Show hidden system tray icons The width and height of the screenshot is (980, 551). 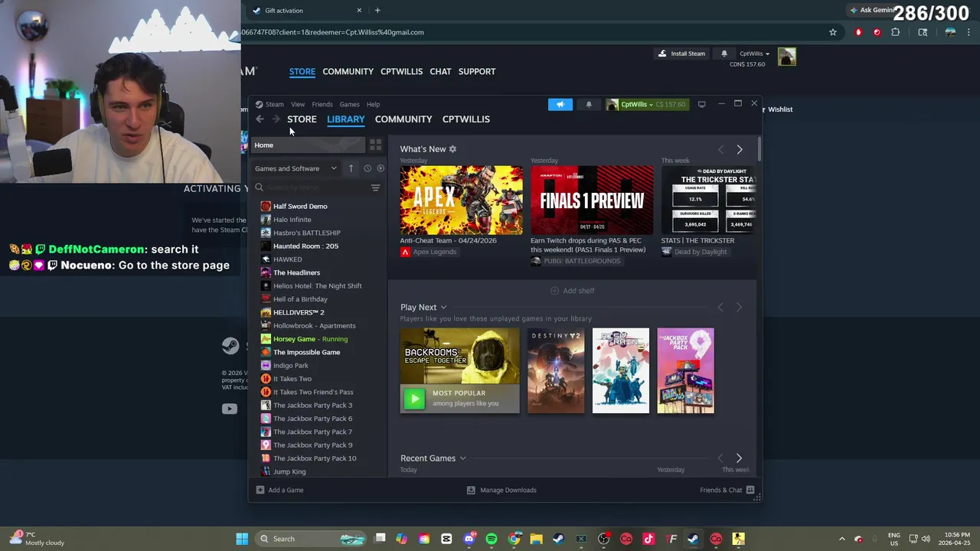(841, 539)
